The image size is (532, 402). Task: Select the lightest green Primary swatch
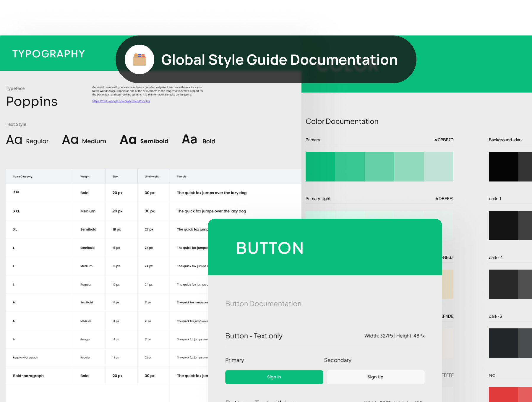[x=438, y=167]
